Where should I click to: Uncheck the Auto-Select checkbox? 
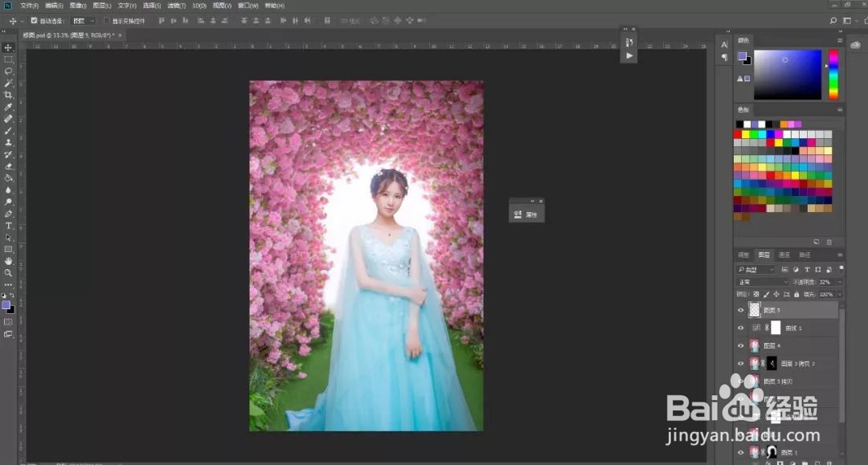pyautogui.click(x=34, y=20)
